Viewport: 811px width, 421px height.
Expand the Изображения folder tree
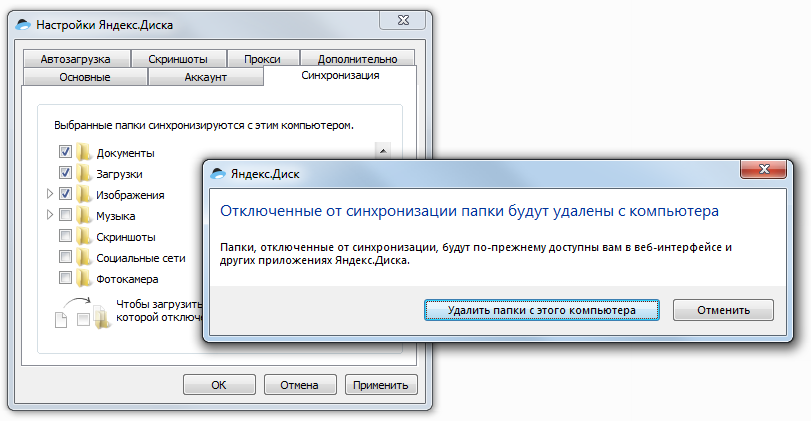50,193
